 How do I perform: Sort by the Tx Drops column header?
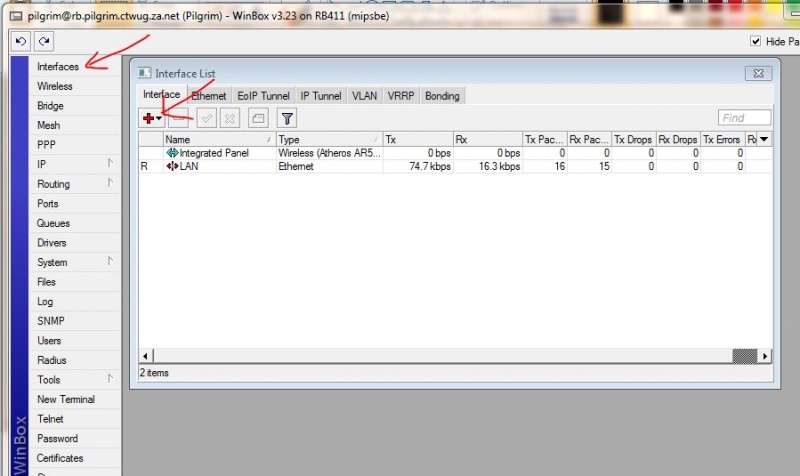coord(633,139)
